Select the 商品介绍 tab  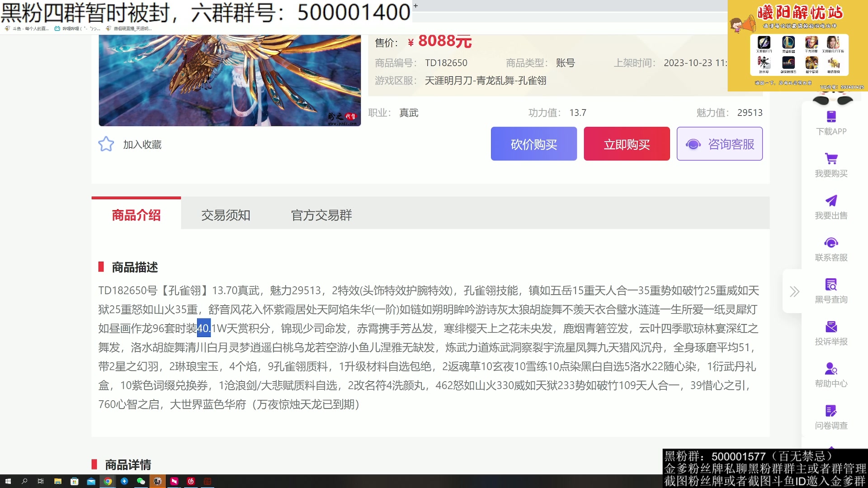pyautogui.click(x=136, y=215)
